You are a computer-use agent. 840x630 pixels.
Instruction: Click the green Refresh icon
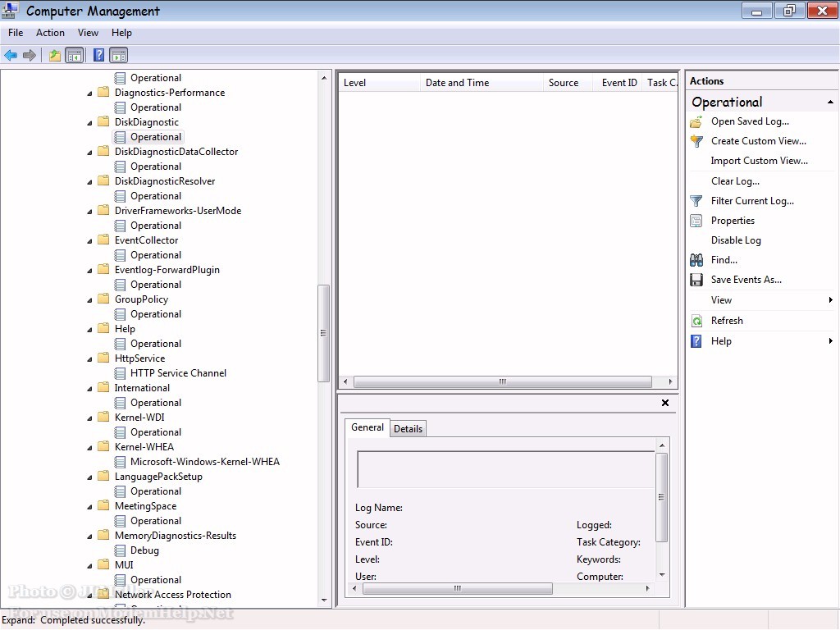pos(696,321)
